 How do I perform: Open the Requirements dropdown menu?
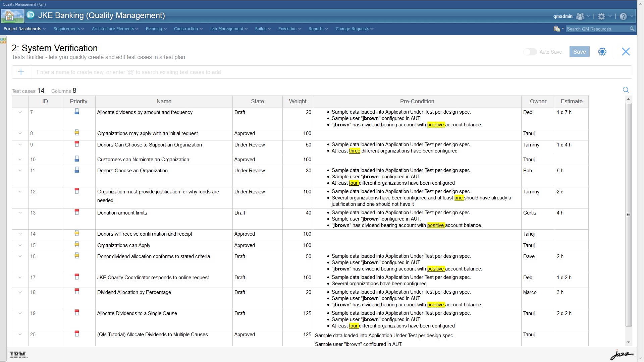tap(68, 28)
